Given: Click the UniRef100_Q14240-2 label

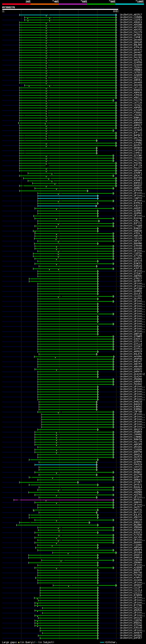Looking at the screenshot, I should coord(132,374).
